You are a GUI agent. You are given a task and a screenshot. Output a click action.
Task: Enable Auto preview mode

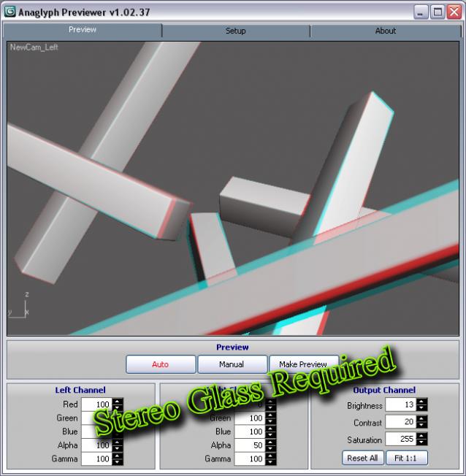click(161, 364)
